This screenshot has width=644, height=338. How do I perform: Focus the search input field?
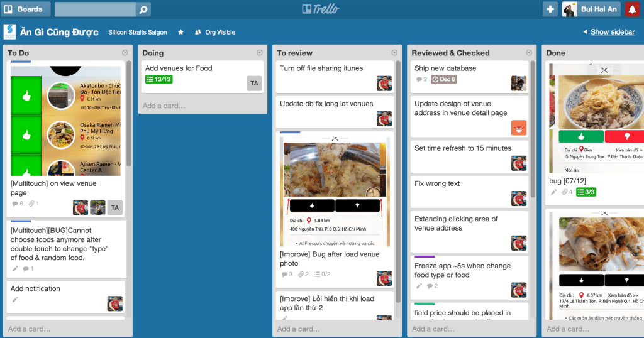pyautogui.click(x=96, y=9)
